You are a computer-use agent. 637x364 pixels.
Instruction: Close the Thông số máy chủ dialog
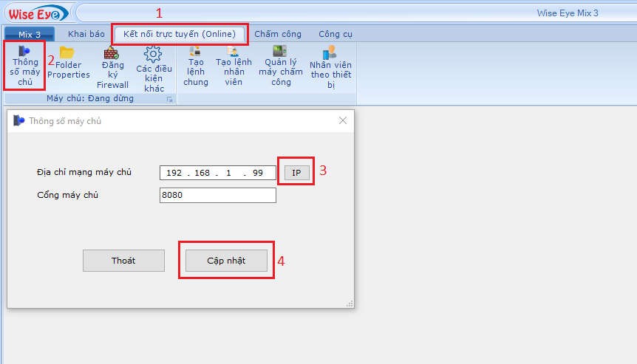[342, 120]
